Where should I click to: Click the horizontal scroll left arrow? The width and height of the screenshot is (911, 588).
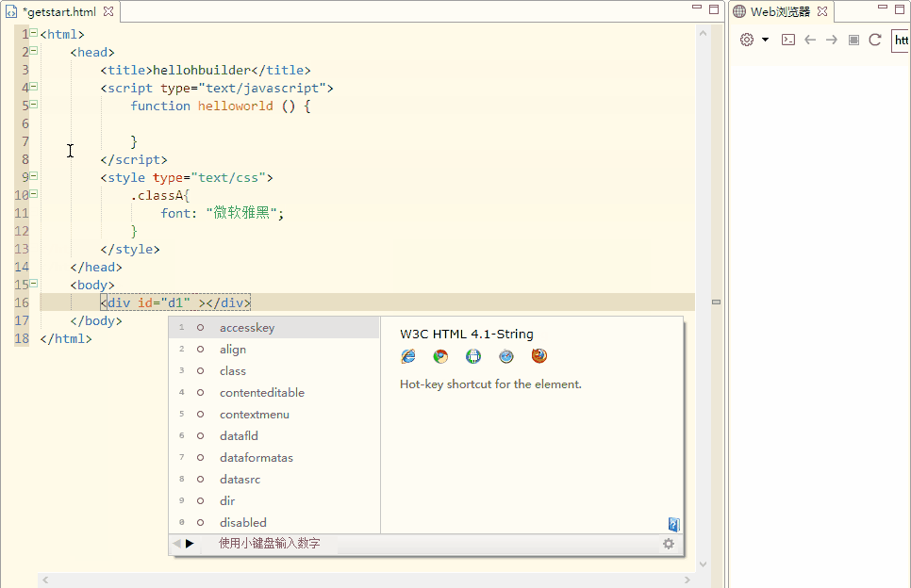[45, 580]
